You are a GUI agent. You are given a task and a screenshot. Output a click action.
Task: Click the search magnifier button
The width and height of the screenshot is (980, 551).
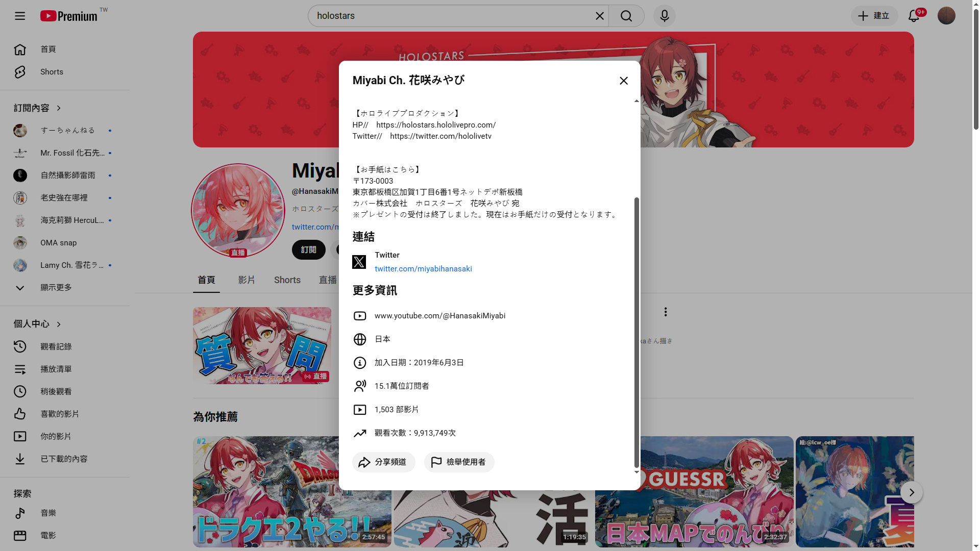click(x=626, y=16)
